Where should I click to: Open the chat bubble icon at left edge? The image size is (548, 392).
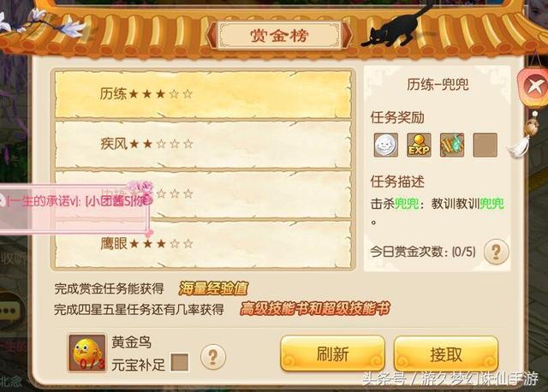pos(9,311)
